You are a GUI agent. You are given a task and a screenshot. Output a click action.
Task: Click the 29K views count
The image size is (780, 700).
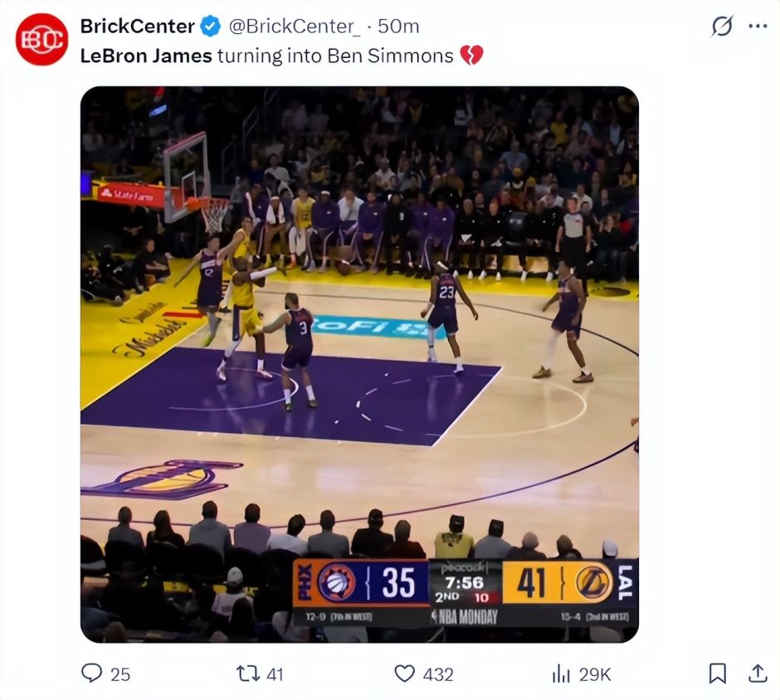click(595, 673)
